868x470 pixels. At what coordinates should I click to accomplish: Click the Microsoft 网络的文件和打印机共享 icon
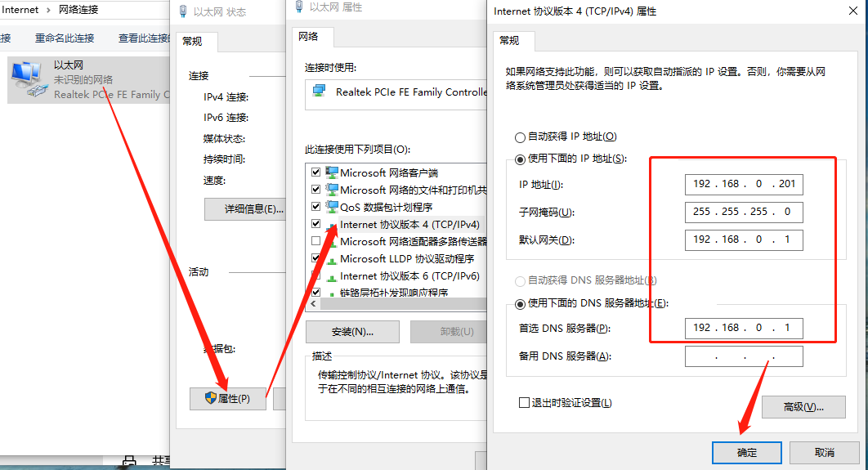[x=332, y=190]
